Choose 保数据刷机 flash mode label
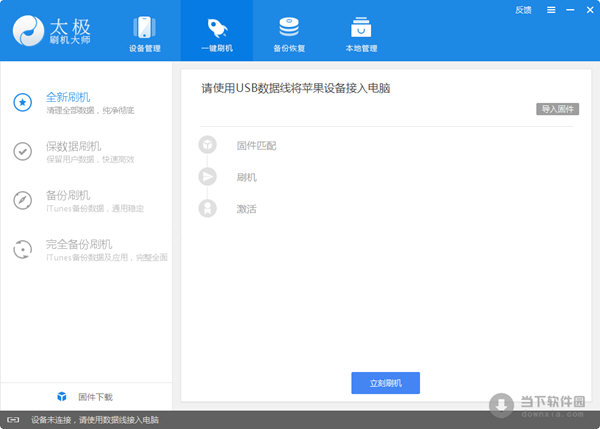Screen dimensions: 600x429 (73, 146)
